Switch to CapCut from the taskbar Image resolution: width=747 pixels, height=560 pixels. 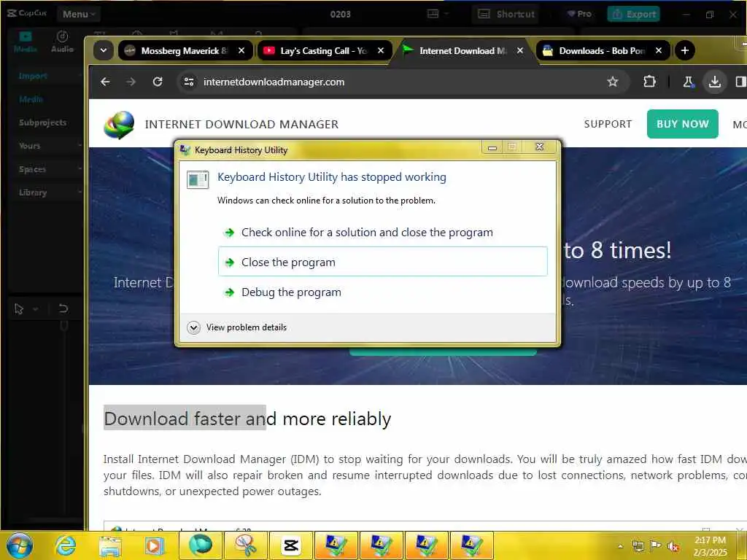tap(290, 545)
